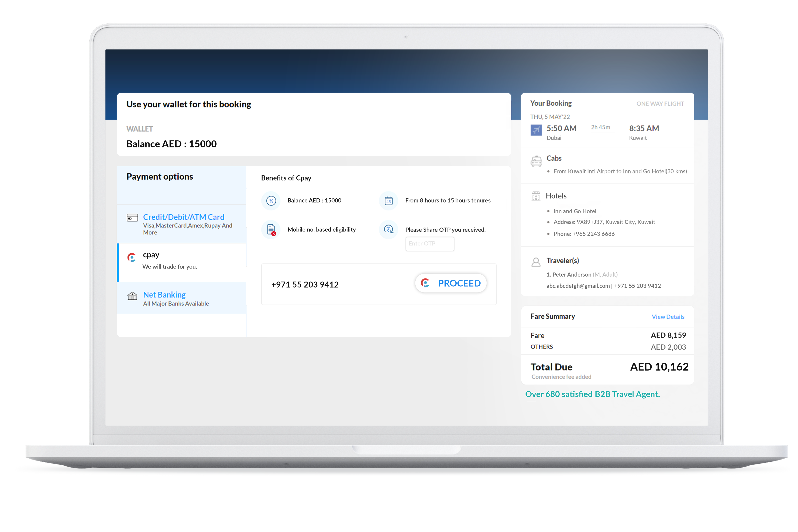
Task: Click the Hotels building icon
Action: (536, 196)
